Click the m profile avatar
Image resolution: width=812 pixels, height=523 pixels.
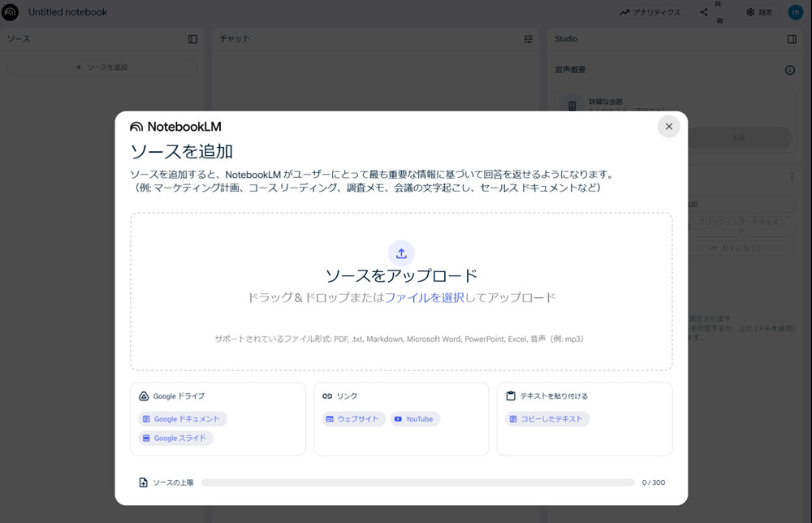click(x=796, y=12)
